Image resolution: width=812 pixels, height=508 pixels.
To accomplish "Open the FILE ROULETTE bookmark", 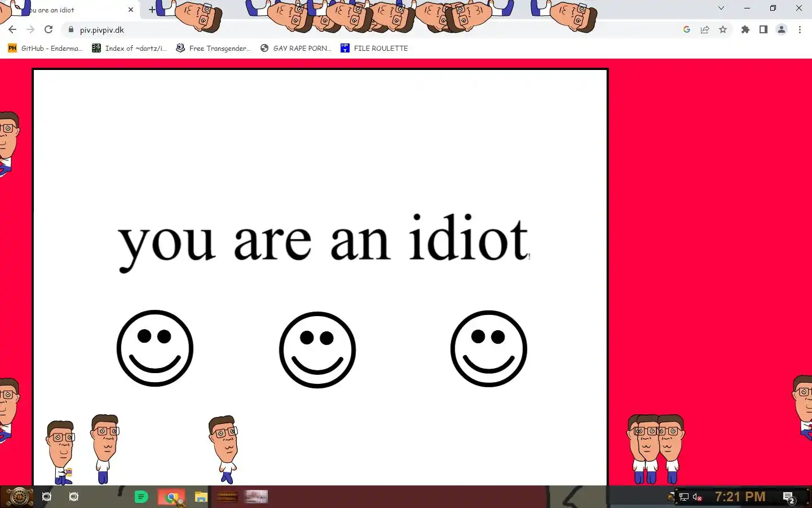I will pos(374,49).
